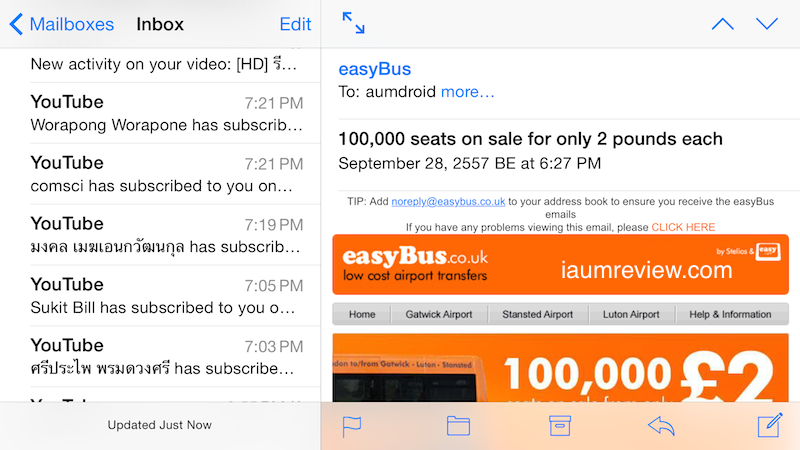This screenshot has height=450, width=800.
Task: Click the noreply@easybus.co.uk address link
Action: [448, 202]
